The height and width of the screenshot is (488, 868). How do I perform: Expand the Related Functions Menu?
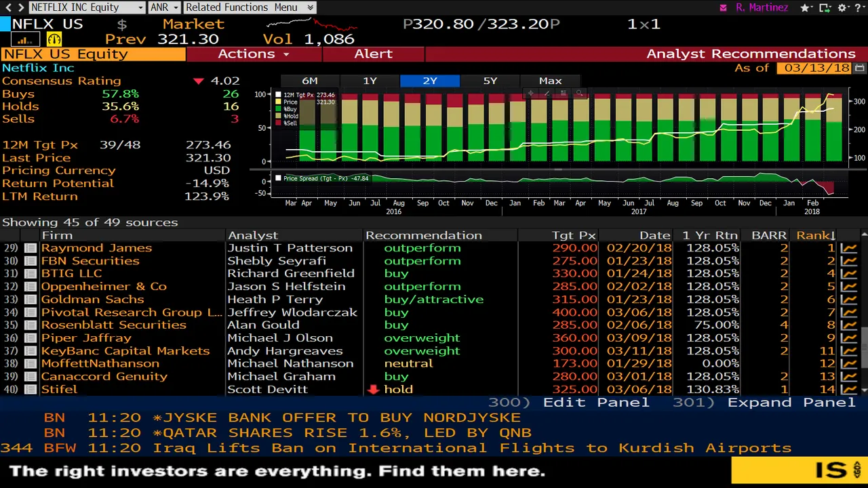[249, 7]
